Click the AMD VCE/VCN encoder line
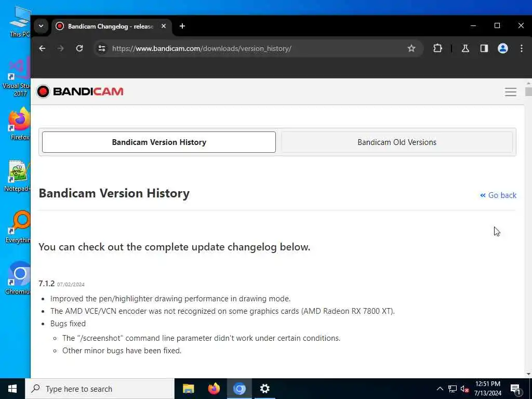Image resolution: width=532 pixels, height=399 pixels. [x=222, y=311]
